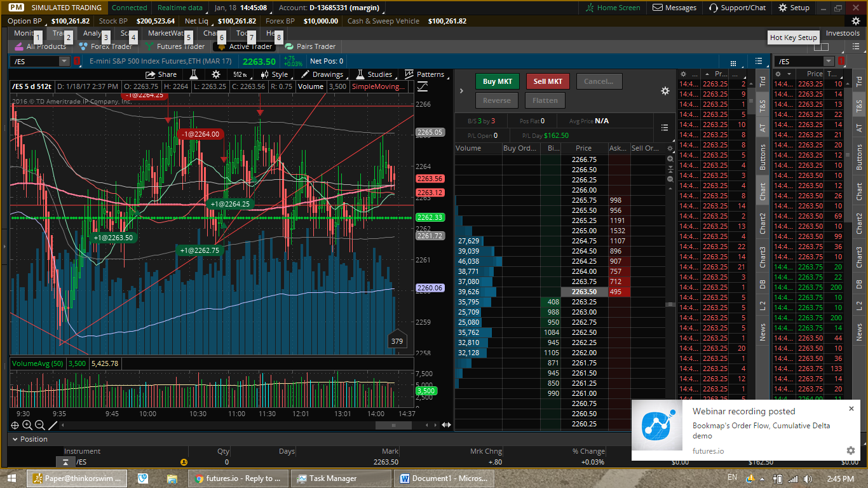Open Messages from the top bar
This screenshot has width=868, height=488.
[674, 8]
